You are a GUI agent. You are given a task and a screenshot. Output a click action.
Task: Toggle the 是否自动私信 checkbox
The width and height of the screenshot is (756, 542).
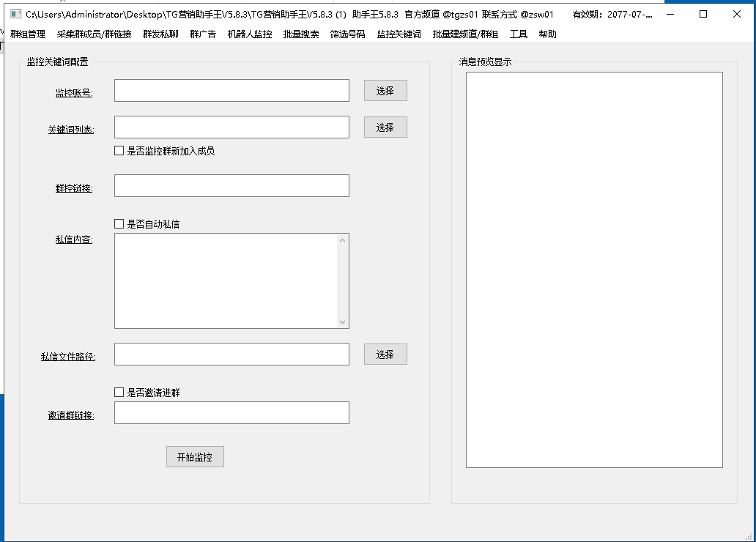pos(119,224)
